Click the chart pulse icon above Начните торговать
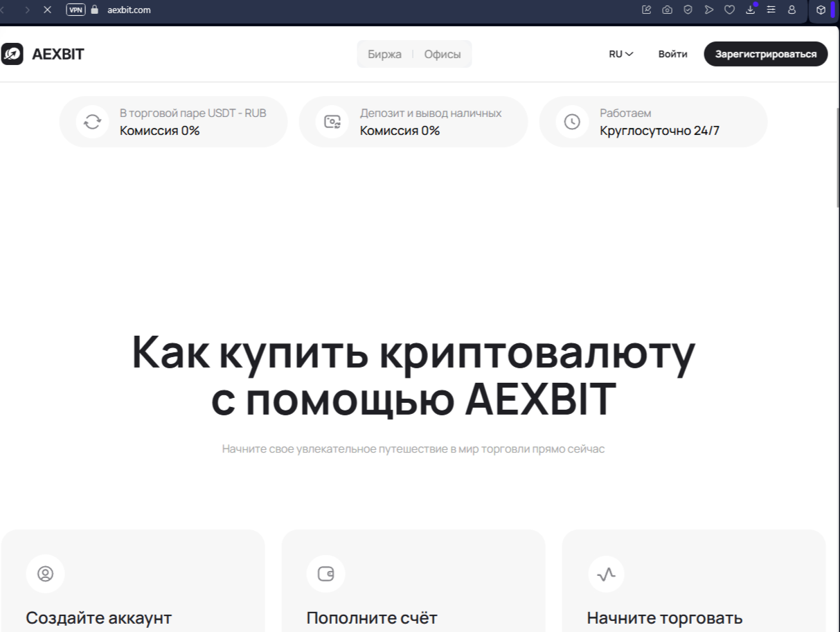The height and width of the screenshot is (632, 840). pyautogui.click(x=606, y=574)
